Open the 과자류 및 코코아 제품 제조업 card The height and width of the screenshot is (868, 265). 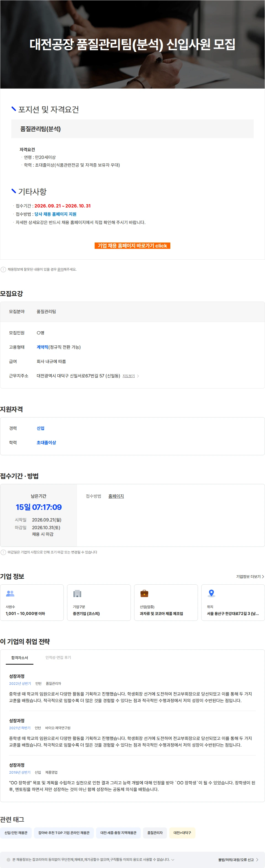tap(166, 603)
